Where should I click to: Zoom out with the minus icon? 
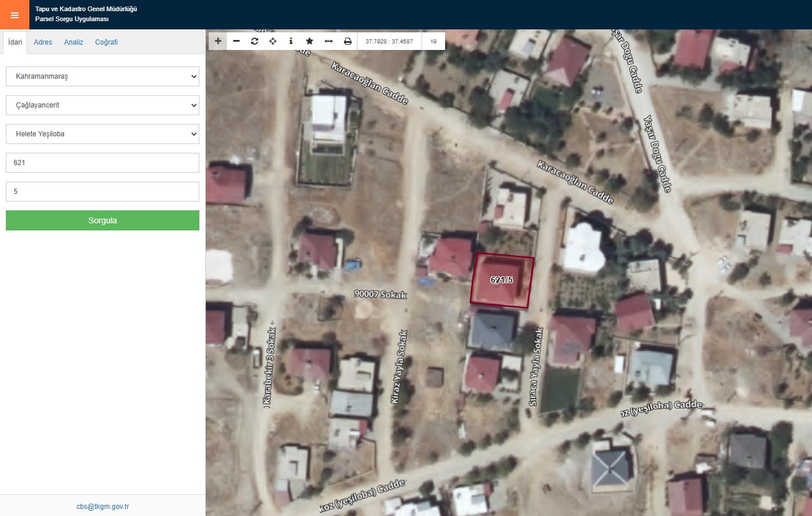236,41
